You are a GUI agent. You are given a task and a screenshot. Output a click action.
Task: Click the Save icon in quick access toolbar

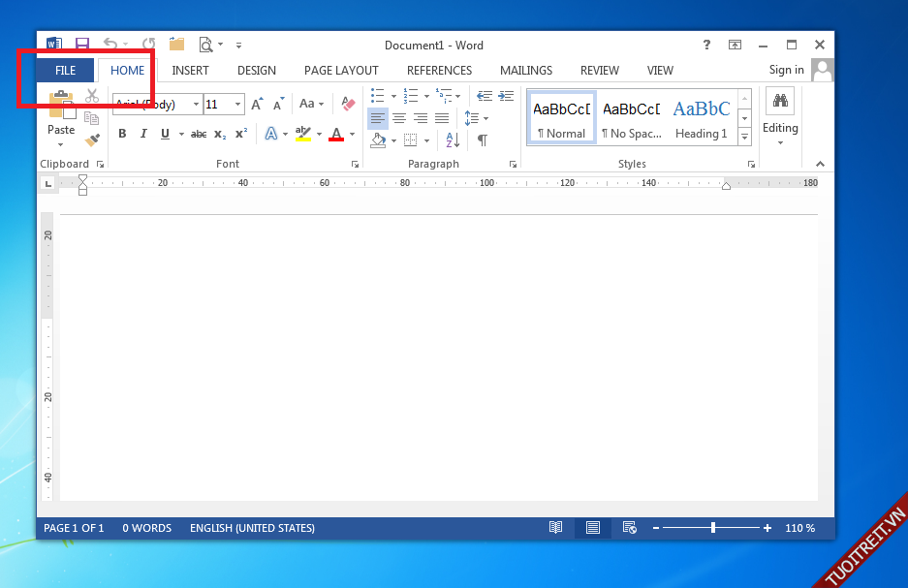tap(82, 45)
